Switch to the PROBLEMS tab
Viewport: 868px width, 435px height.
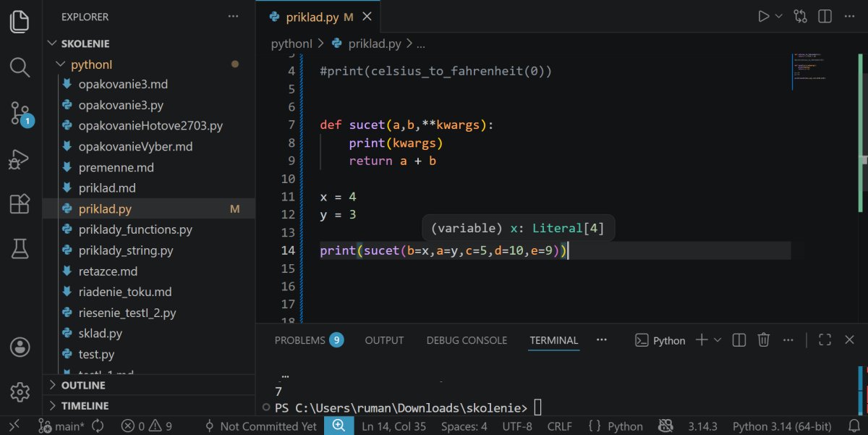pyautogui.click(x=299, y=340)
